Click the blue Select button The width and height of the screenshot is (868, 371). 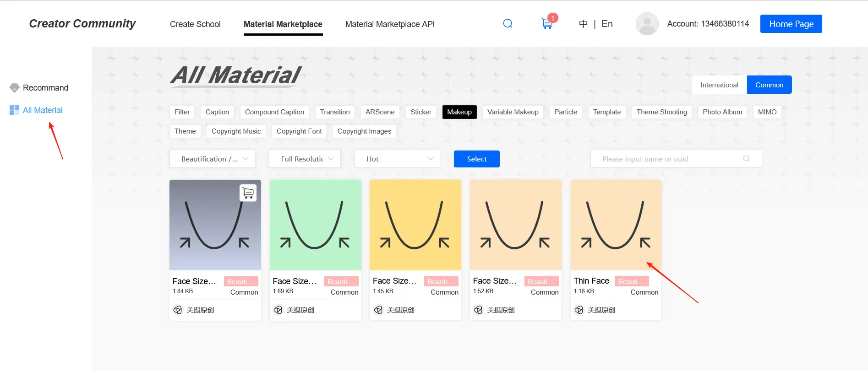[x=476, y=159]
